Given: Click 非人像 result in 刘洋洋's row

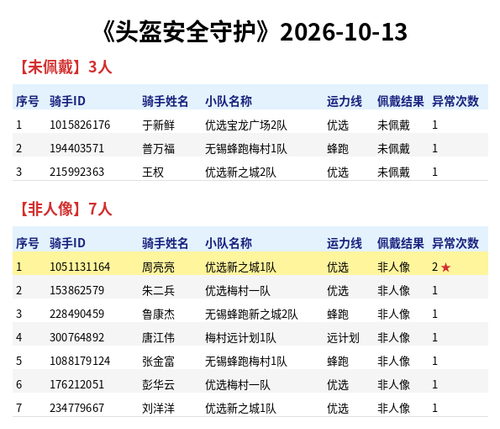Looking at the screenshot, I should coord(393,408).
